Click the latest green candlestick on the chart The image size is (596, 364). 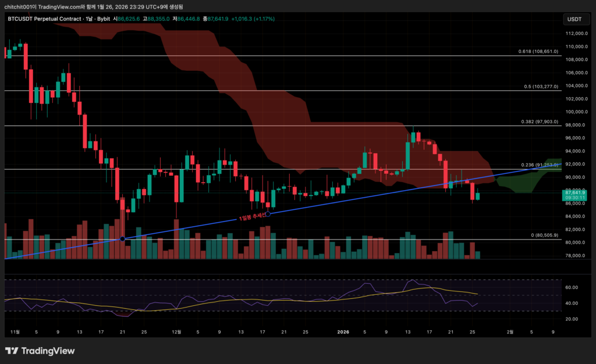coord(477,196)
